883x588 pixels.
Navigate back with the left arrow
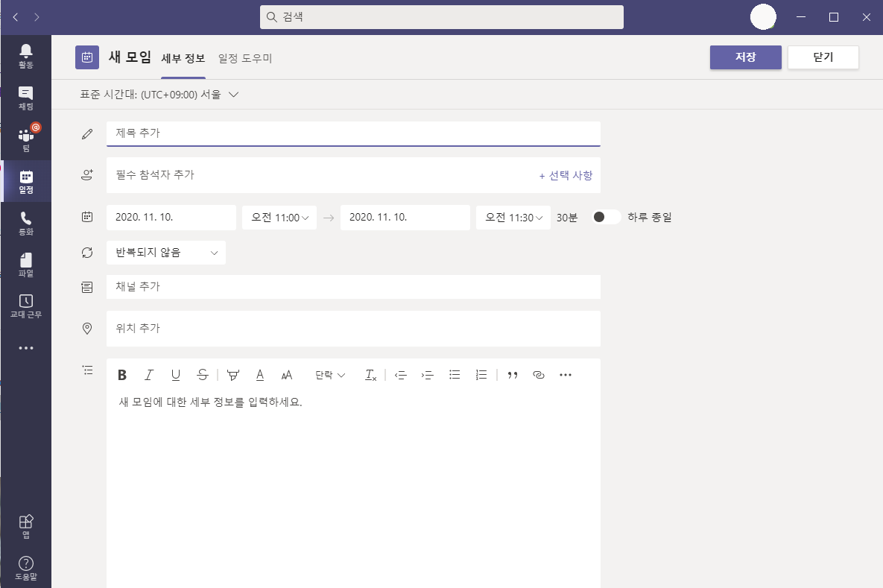click(16, 17)
